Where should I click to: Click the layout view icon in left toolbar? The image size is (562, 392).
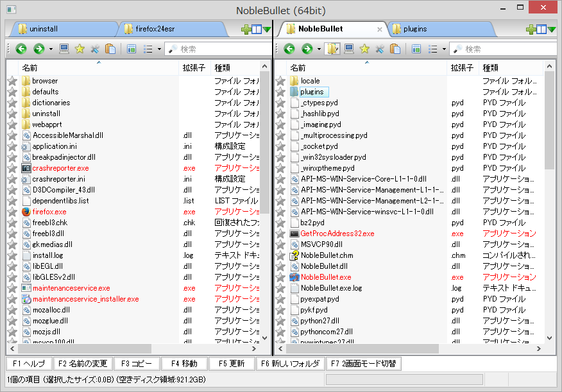[x=132, y=49]
